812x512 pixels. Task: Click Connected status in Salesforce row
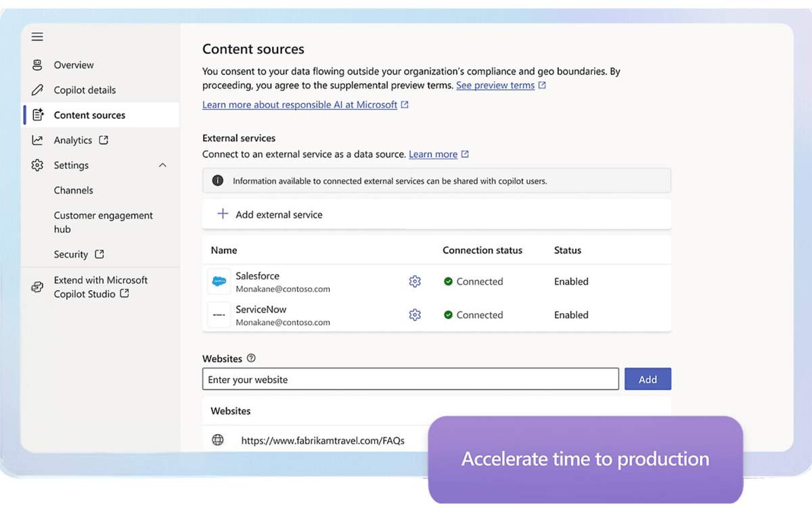480,281
